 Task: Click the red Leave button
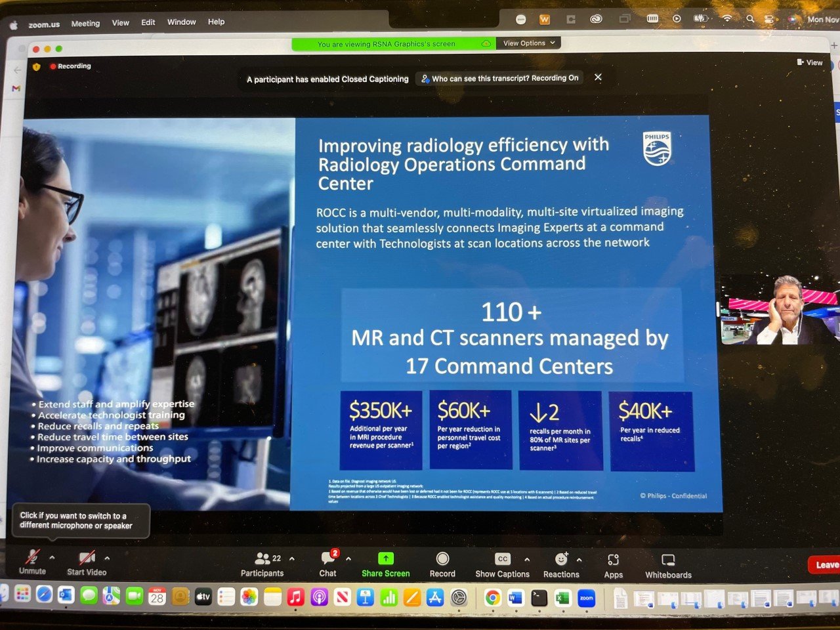pyautogui.click(x=825, y=564)
